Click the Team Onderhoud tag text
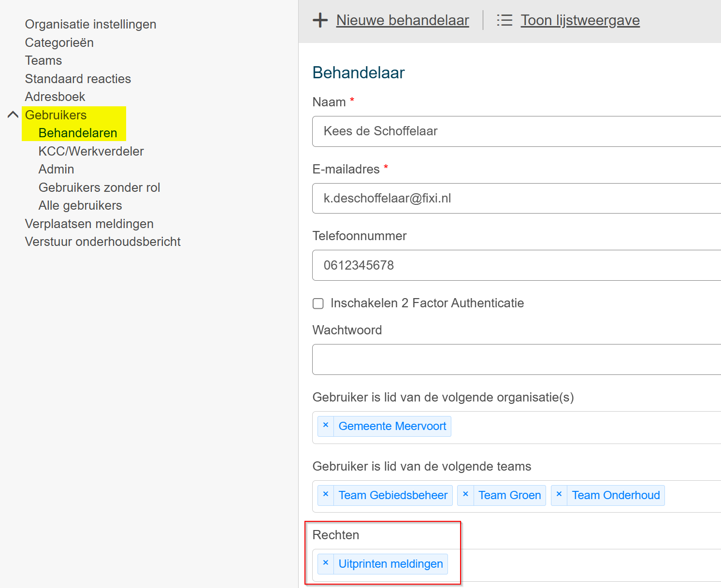 coord(616,495)
